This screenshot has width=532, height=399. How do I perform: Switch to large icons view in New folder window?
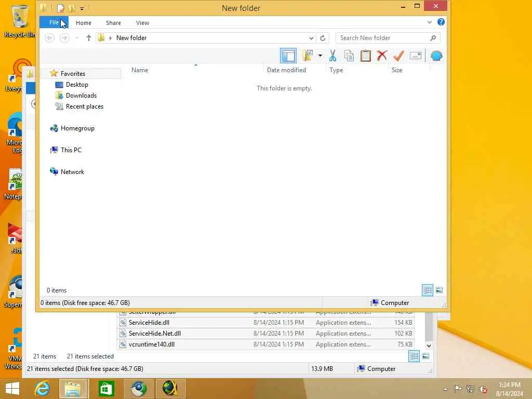(x=438, y=290)
